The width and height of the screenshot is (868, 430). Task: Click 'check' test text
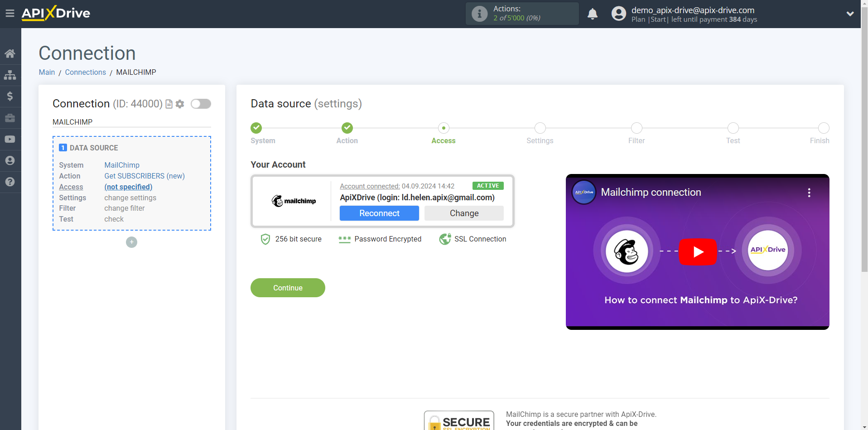coord(114,219)
